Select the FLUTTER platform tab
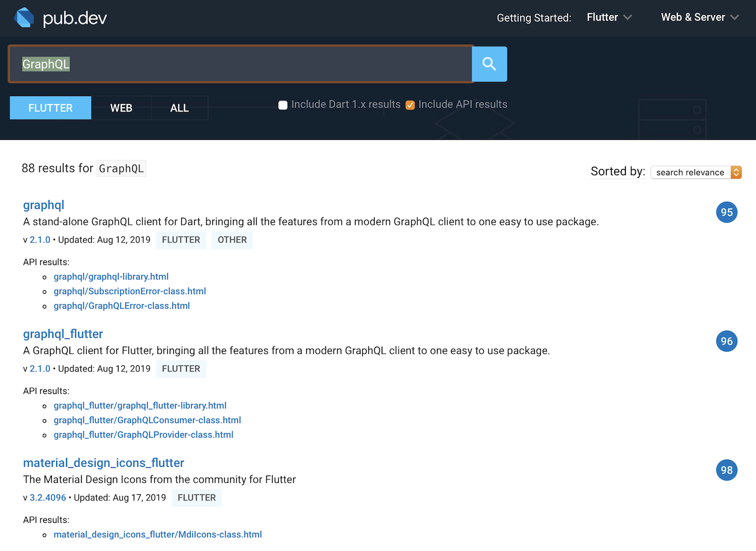The image size is (756, 551). pos(51,108)
